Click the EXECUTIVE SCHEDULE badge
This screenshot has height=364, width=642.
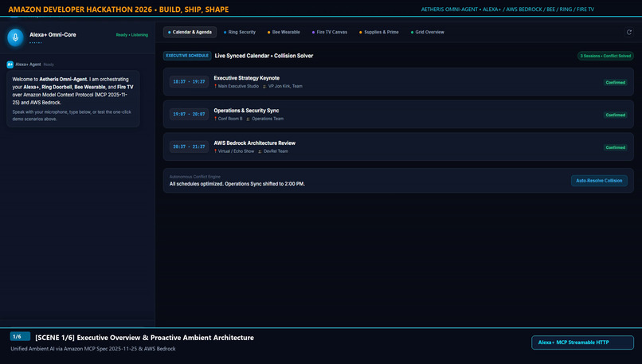click(187, 56)
